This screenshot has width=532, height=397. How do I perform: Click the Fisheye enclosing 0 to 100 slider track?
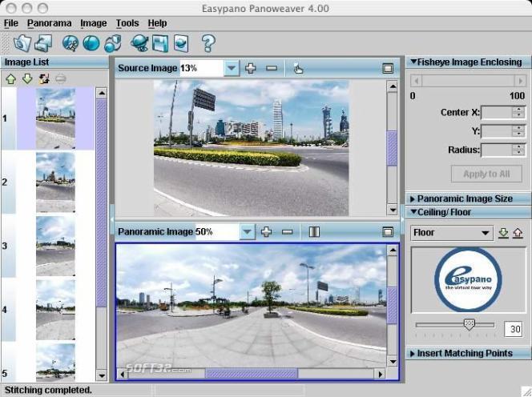468,81
